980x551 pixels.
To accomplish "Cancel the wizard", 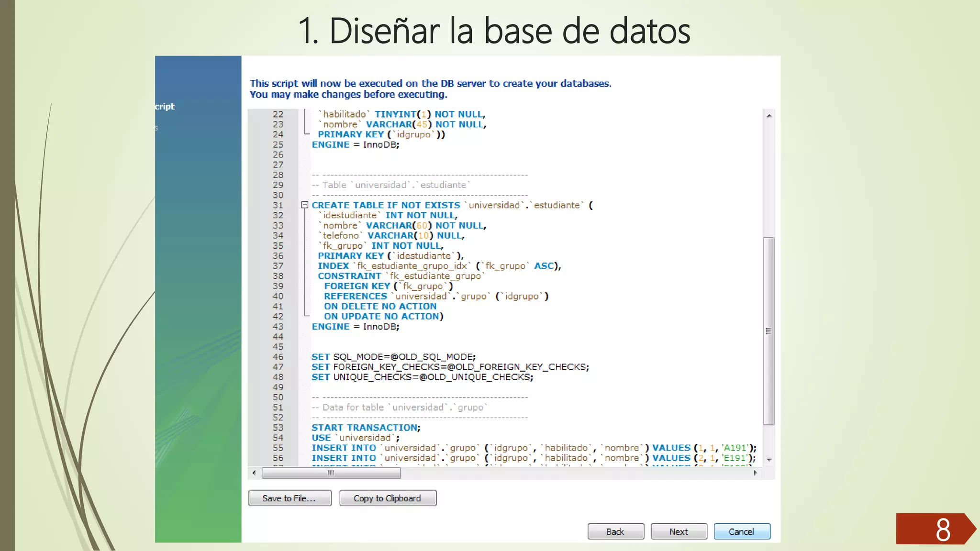I will coord(741,531).
